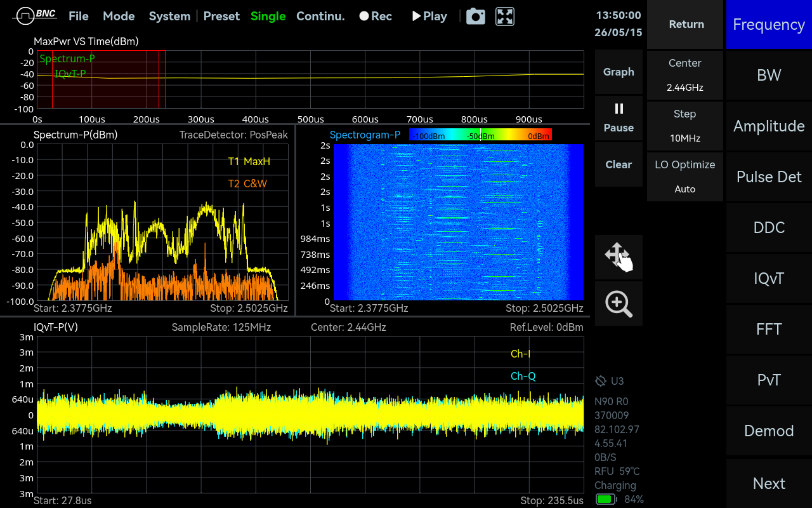Image resolution: width=812 pixels, height=508 pixels.
Task: Click the SampleRate: 125MHz label
Action: pos(221,327)
